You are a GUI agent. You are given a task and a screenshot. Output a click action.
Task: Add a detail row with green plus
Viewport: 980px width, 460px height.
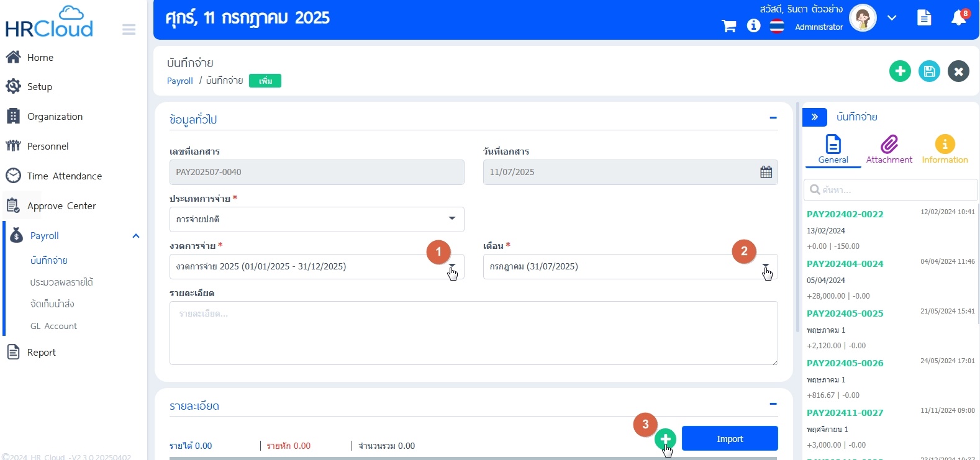[x=665, y=439]
